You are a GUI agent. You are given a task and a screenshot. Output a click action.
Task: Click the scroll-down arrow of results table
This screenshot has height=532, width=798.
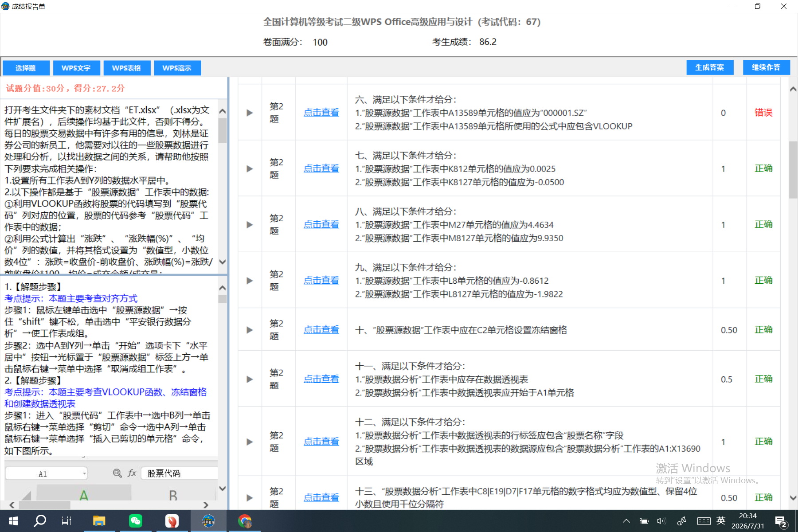[x=793, y=498]
